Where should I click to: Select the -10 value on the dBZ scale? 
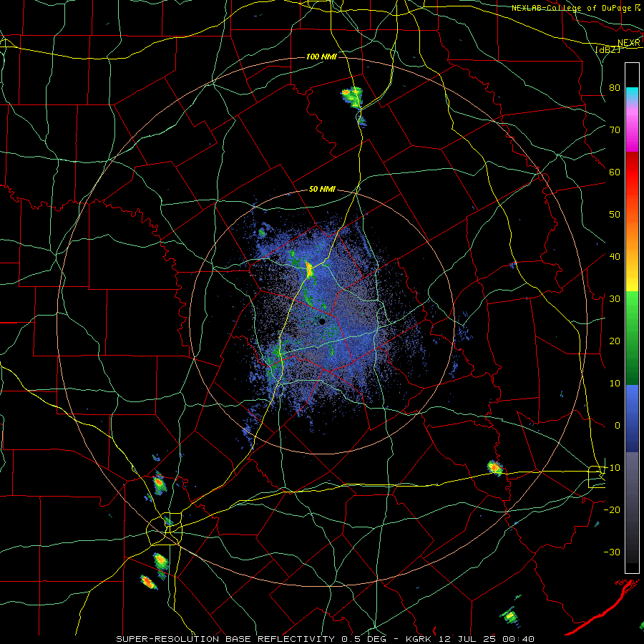coord(612,468)
